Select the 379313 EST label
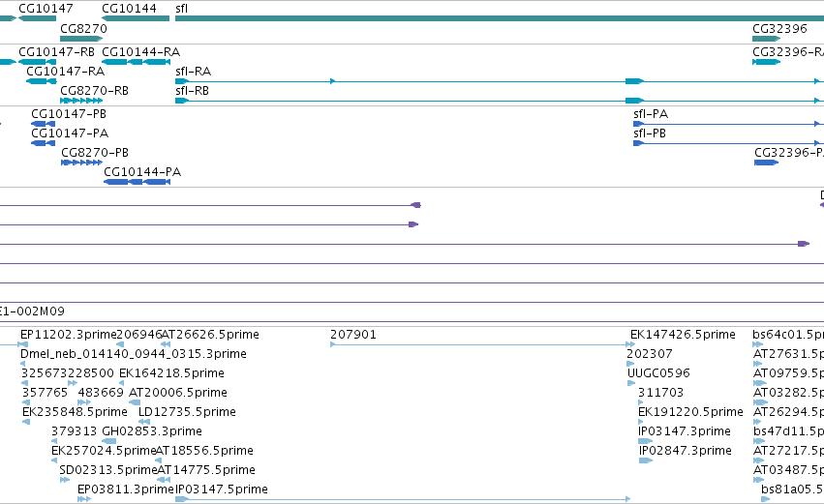 coord(75,431)
